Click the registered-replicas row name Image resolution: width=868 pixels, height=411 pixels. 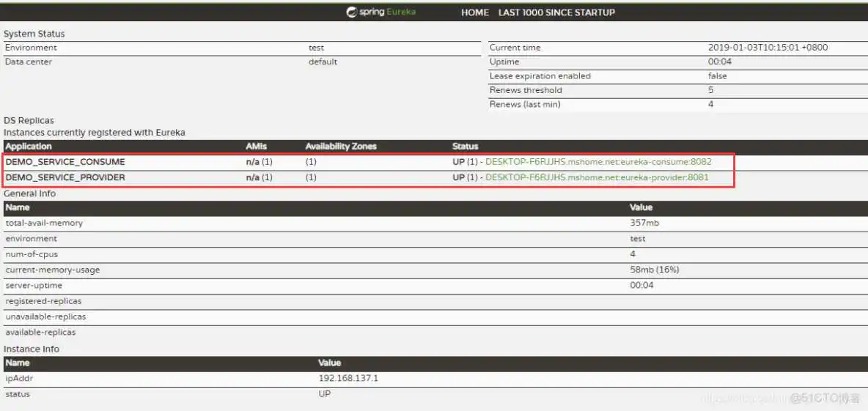click(x=44, y=301)
